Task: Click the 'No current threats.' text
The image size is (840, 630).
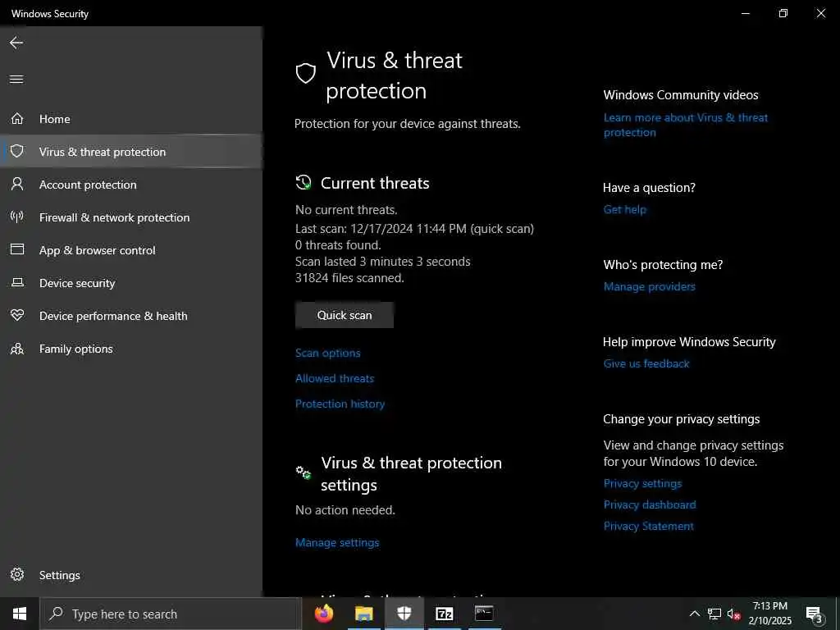Action: pyautogui.click(x=347, y=210)
